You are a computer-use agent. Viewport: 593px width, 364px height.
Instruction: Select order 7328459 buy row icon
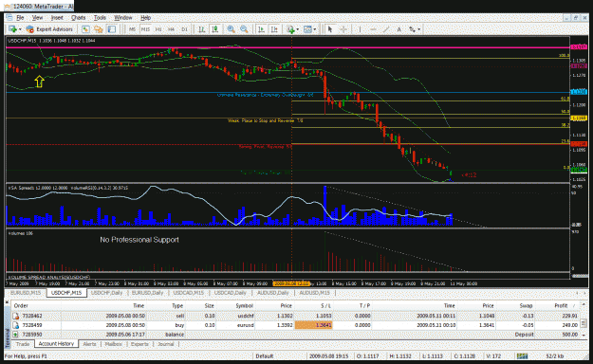click(16, 325)
